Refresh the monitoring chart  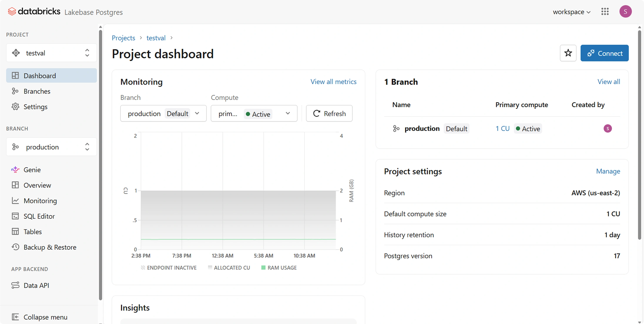tap(329, 114)
